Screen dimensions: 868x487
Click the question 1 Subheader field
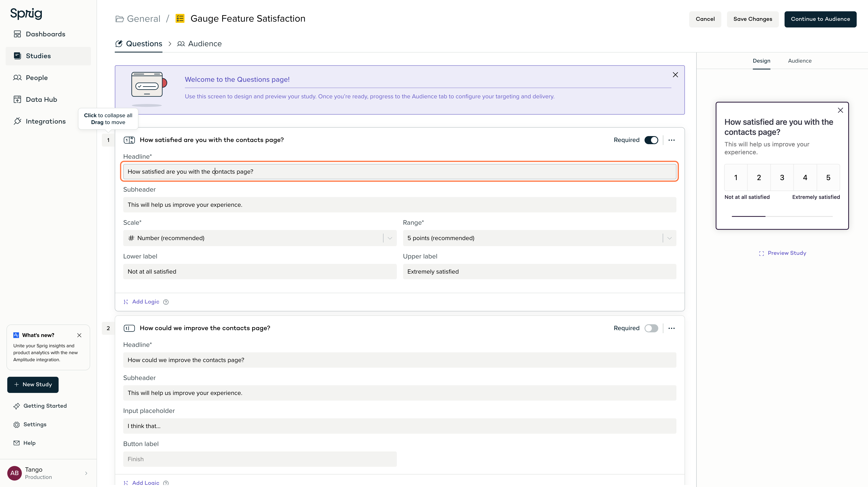pos(400,205)
